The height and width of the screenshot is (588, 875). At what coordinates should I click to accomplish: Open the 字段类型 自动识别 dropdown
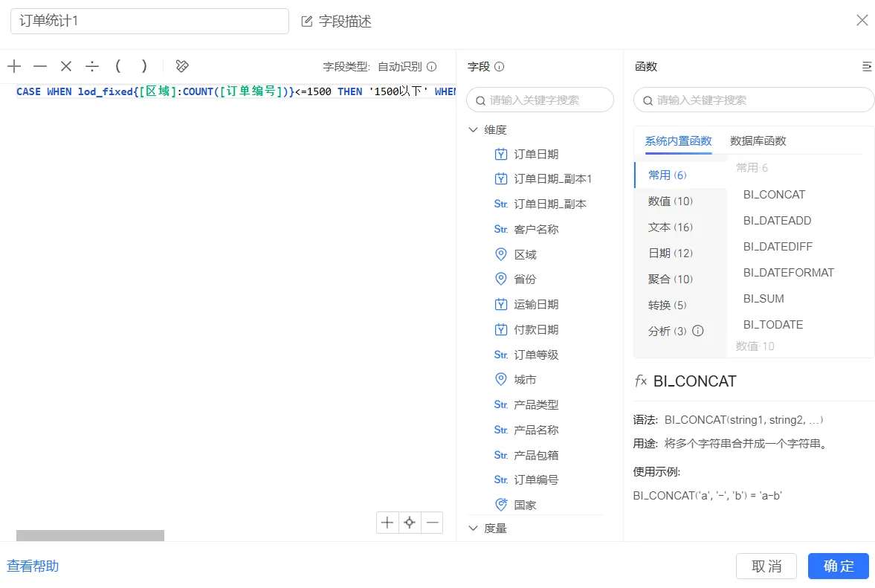(399, 66)
